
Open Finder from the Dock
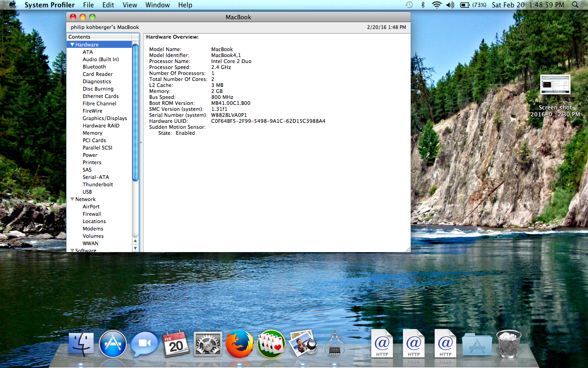81,344
